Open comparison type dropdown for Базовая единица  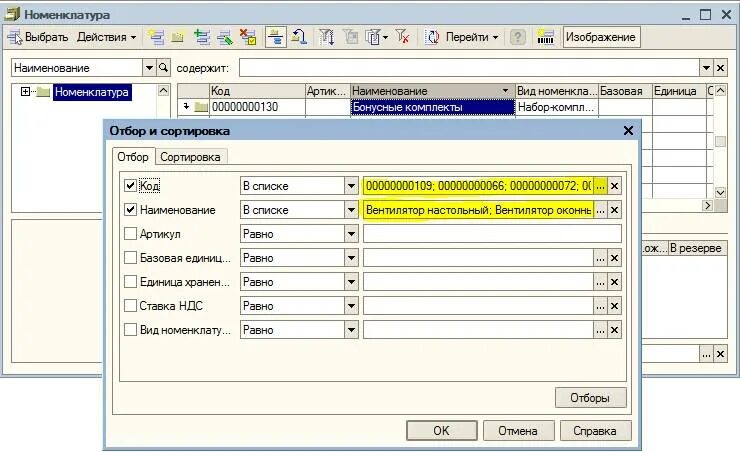pyautogui.click(x=351, y=258)
